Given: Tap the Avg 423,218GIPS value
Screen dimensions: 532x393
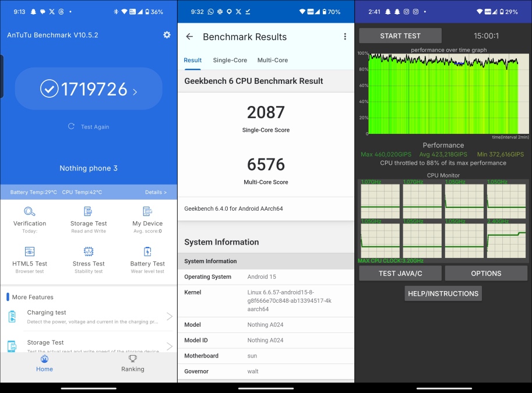Looking at the screenshot, I should pyautogui.click(x=443, y=154).
